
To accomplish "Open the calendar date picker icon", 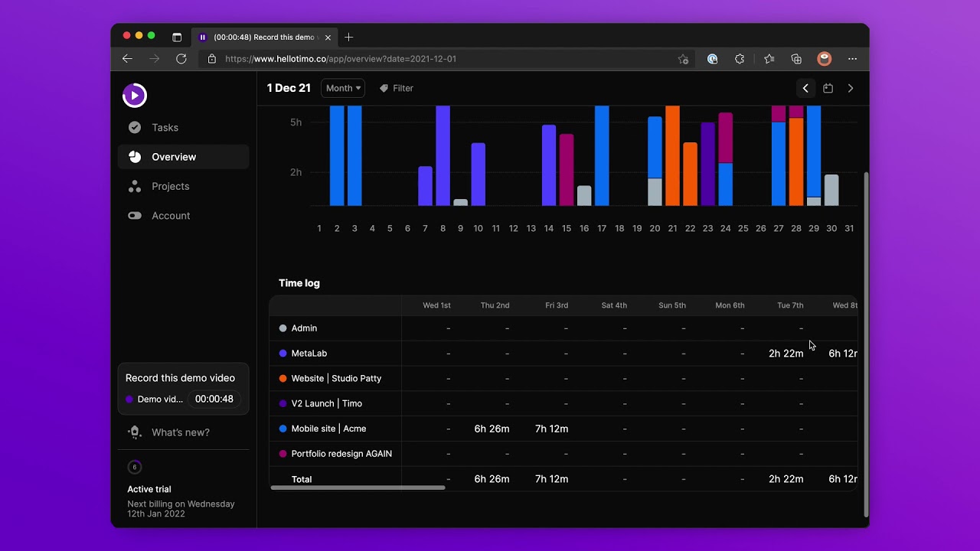I will tap(828, 88).
